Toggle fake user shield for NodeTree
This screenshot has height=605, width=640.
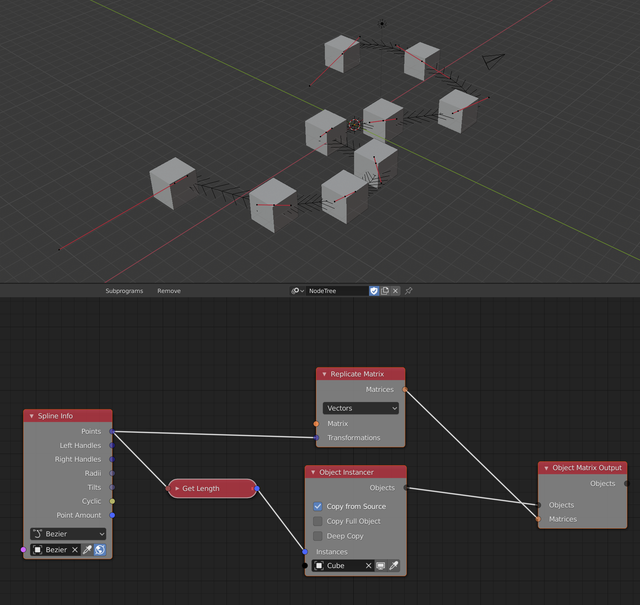(373, 291)
